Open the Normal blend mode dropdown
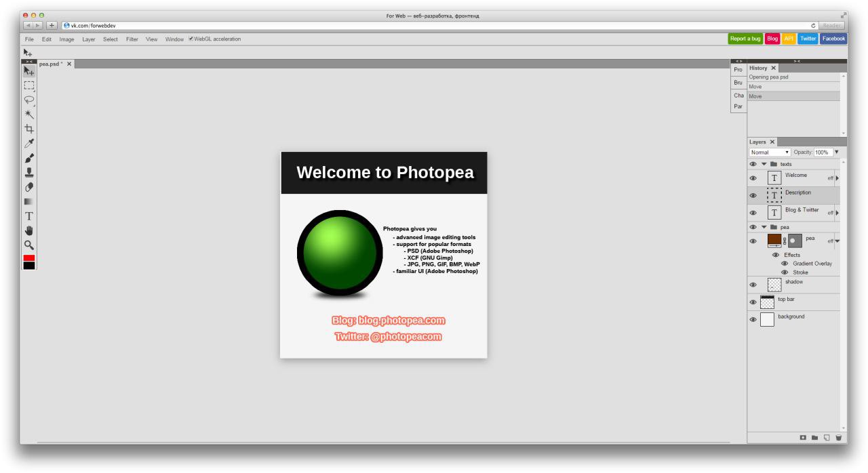Viewport: 868px width, 473px height. (770, 152)
